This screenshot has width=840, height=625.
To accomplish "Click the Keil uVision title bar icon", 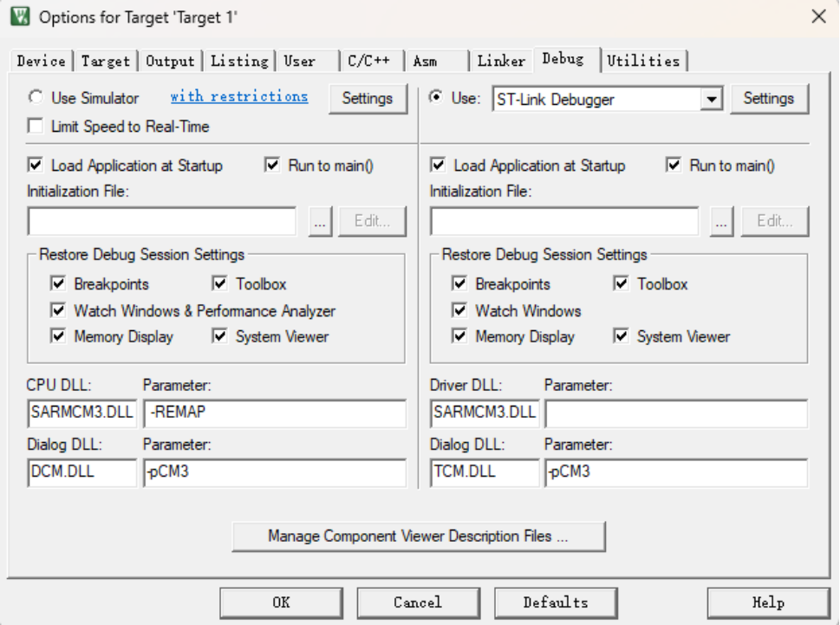I will (20, 16).
